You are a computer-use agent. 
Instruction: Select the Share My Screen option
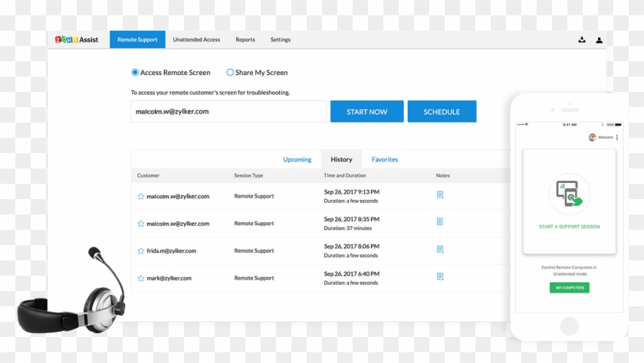[x=230, y=73]
